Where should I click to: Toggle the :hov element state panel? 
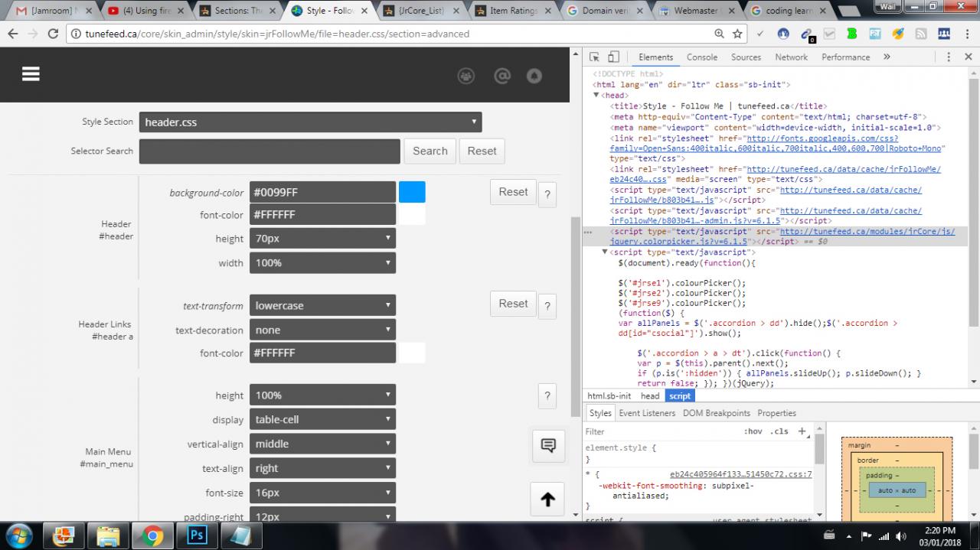click(x=753, y=431)
